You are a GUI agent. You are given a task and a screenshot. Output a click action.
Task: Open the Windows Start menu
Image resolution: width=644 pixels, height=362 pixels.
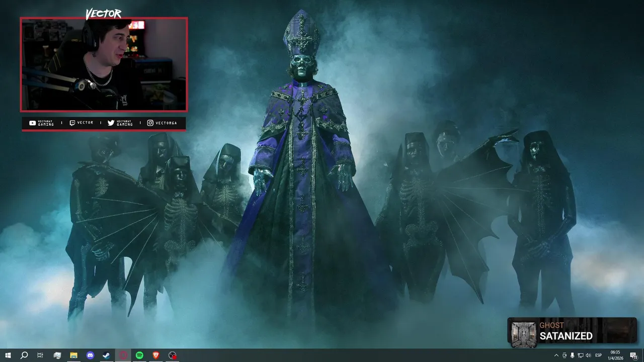tap(8, 355)
